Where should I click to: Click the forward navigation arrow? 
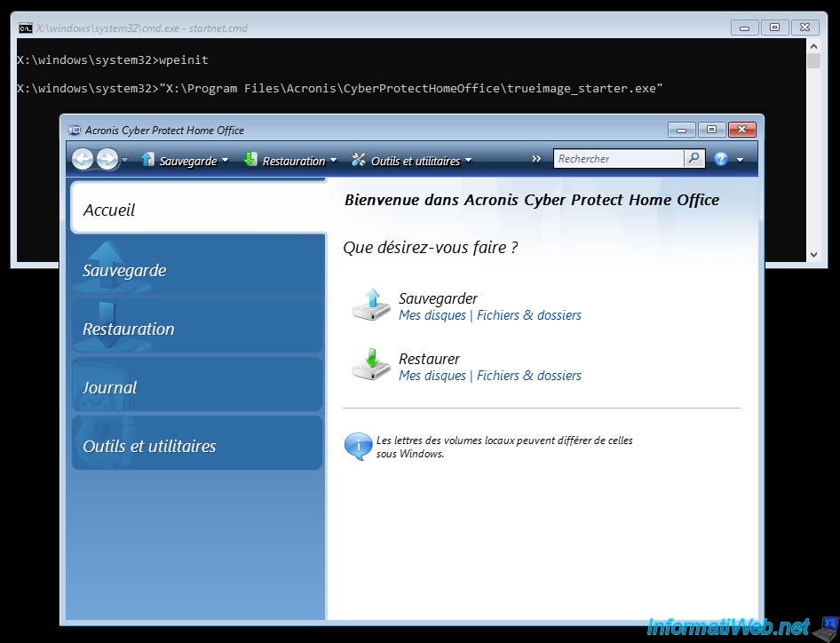click(x=107, y=160)
